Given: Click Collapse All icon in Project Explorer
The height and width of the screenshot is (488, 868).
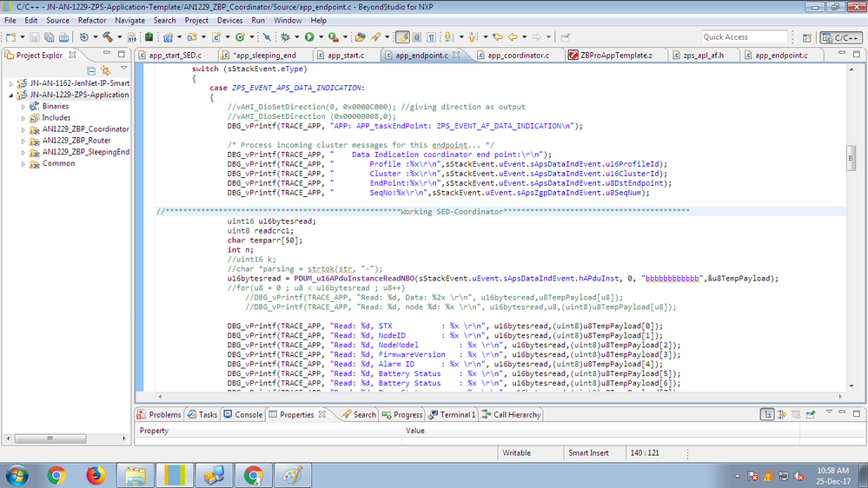Looking at the screenshot, I should 91,71.
